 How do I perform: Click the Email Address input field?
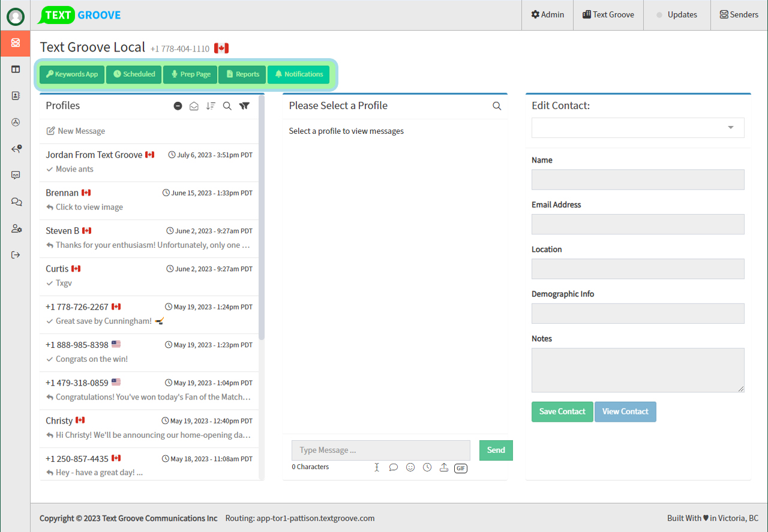tap(638, 224)
